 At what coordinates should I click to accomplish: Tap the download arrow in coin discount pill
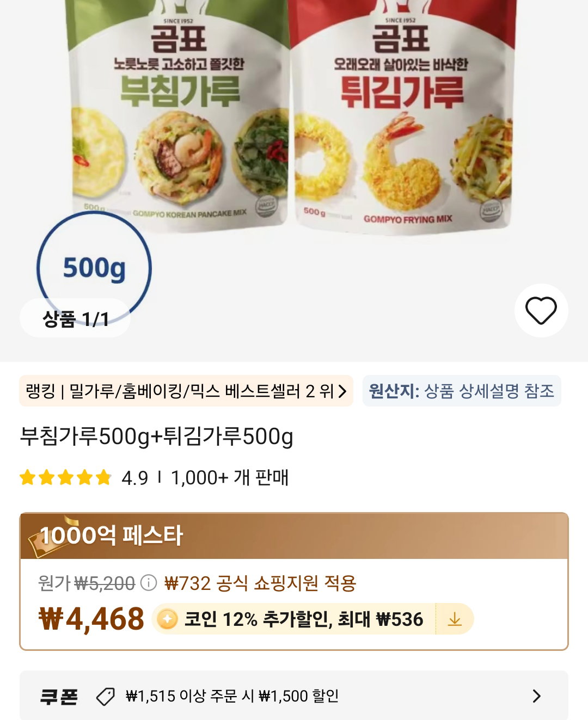455,619
